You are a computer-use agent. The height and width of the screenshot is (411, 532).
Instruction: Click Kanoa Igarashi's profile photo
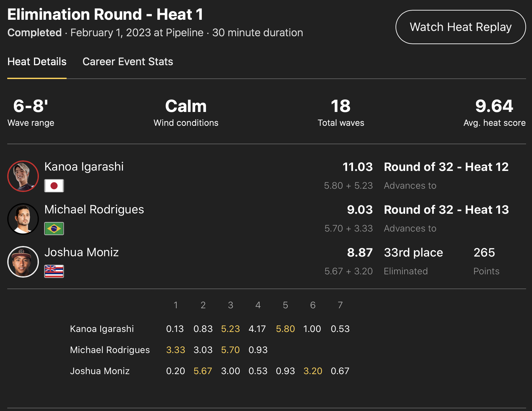click(23, 176)
